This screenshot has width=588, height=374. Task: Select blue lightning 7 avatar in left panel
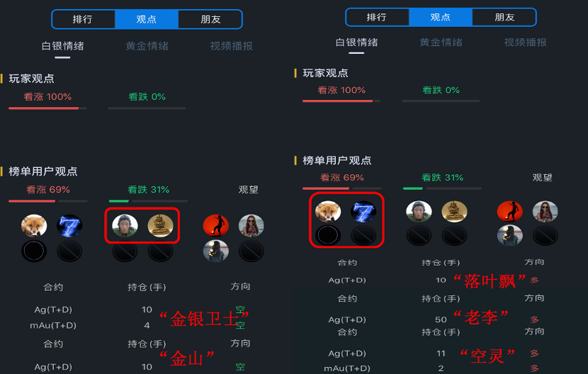(69, 226)
